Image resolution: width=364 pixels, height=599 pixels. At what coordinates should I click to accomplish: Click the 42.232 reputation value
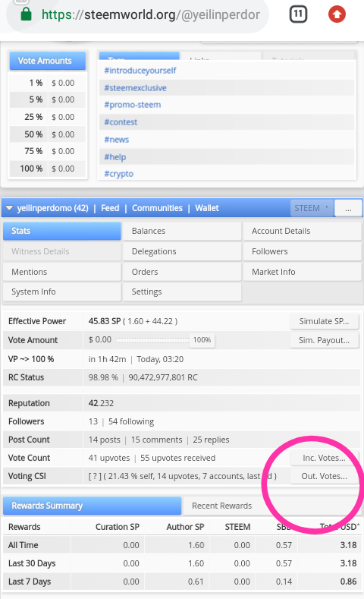point(101,403)
